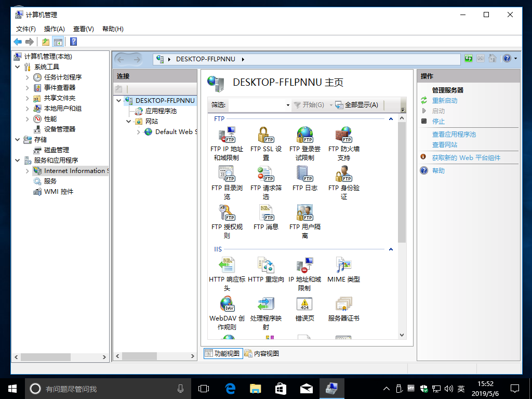Click the up-one-level folder toolbar icon
This screenshot has height=399, width=532.
pyautogui.click(x=46, y=42)
